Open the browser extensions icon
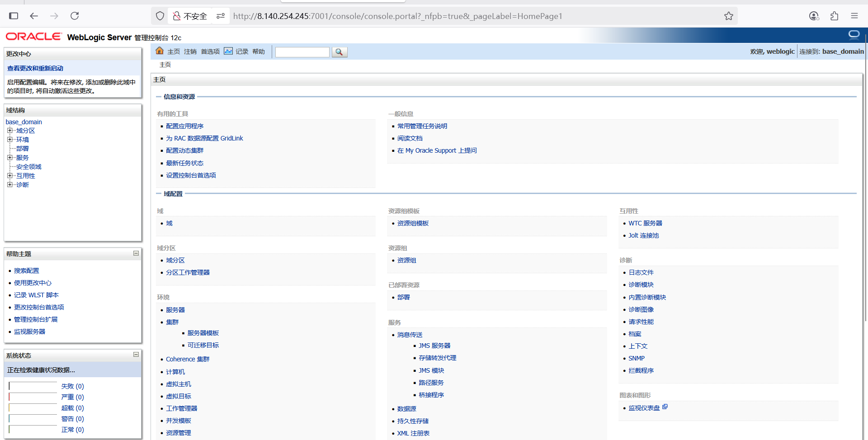 [834, 16]
